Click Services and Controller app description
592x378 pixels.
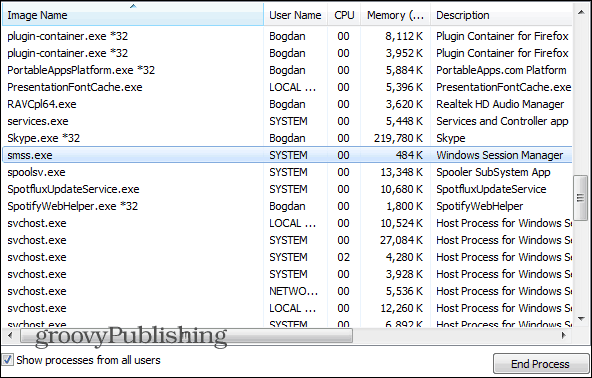click(x=502, y=121)
